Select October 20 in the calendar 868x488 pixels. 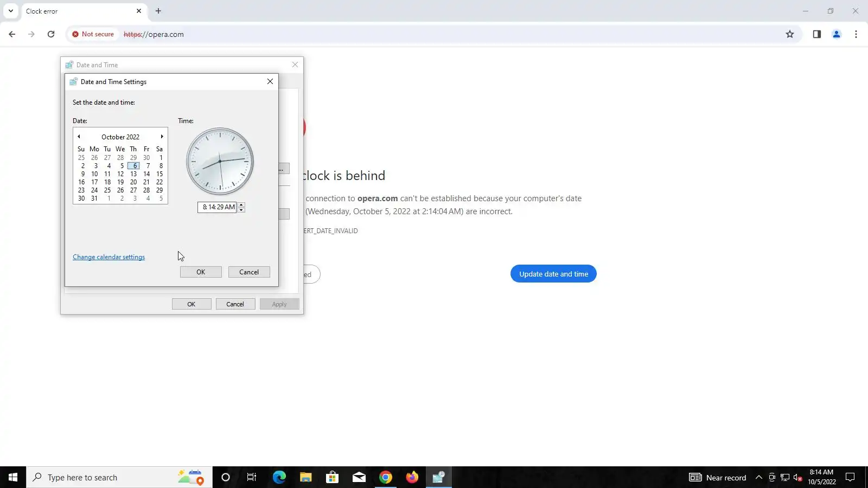point(133,182)
